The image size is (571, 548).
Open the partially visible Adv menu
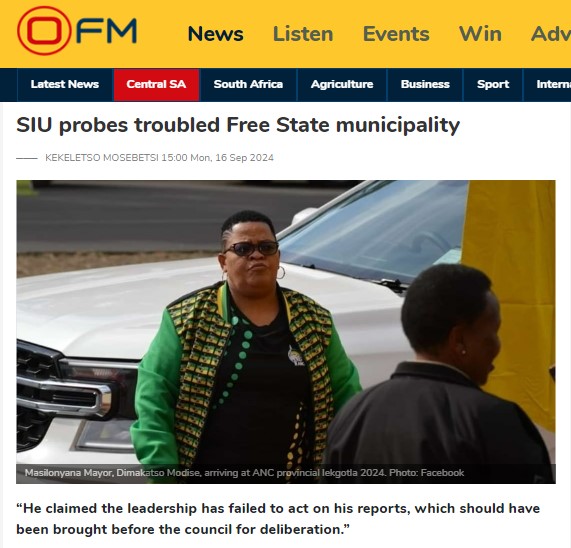point(551,34)
